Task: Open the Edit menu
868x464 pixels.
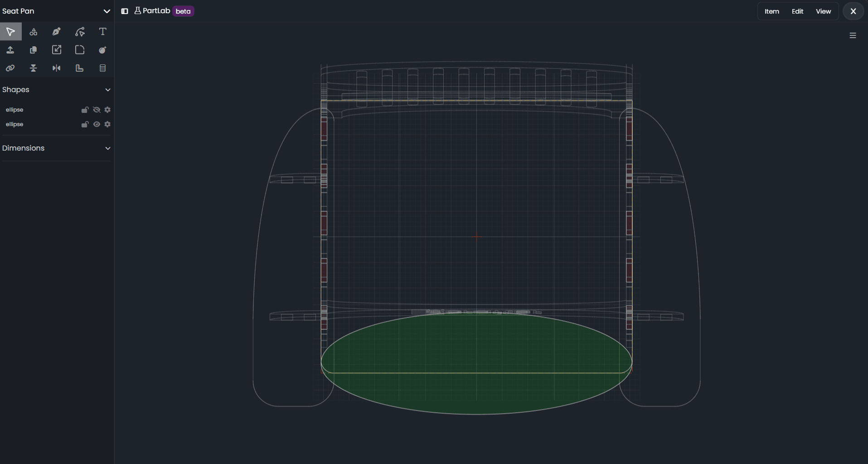Action: coord(797,11)
